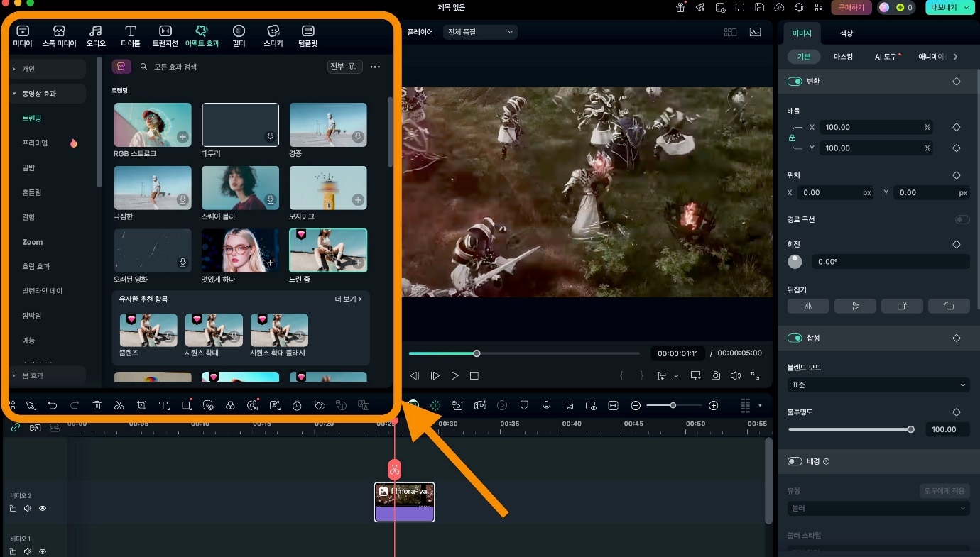Viewport: 980px width, 557px height.
Task: Click the 더 보기 link
Action: pyautogui.click(x=348, y=299)
